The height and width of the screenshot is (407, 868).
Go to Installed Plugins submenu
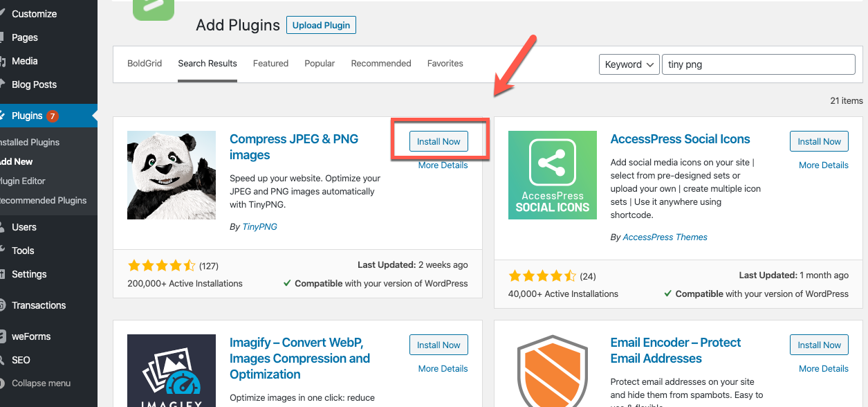(30, 142)
